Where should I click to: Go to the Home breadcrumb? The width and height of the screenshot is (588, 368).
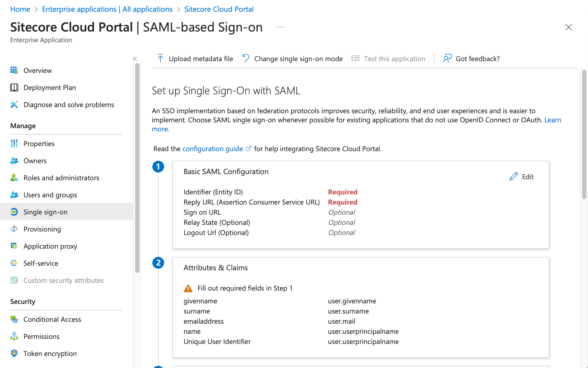(20, 9)
